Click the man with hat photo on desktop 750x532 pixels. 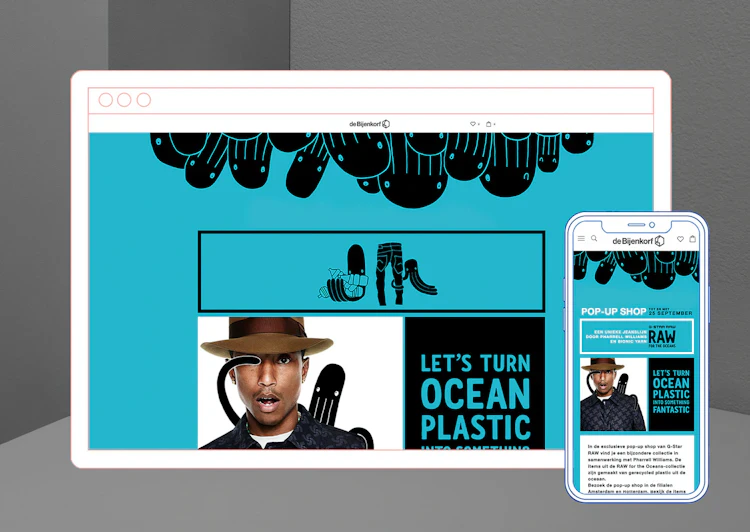(300, 383)
